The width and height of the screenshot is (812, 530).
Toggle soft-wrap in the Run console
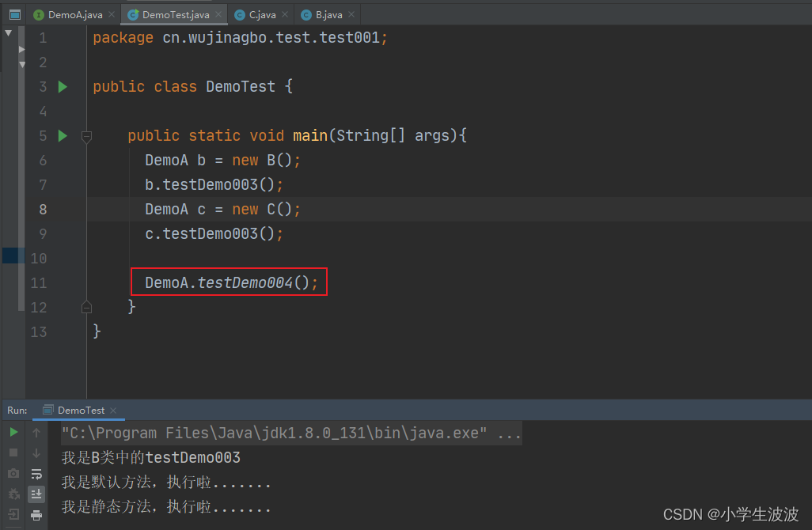tap(36, 474)
